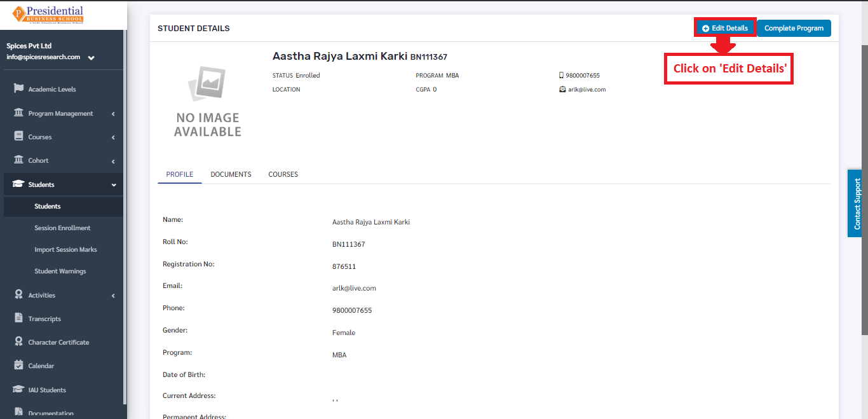The image size is (868, 419).
Task: Expand the Cohort submenu chevron
Action: click(113, 161)
